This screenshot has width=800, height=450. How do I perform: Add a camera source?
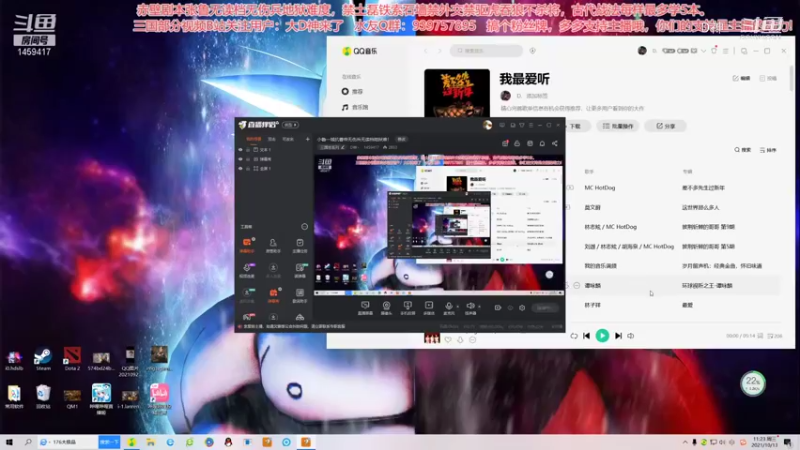point(386,308)
